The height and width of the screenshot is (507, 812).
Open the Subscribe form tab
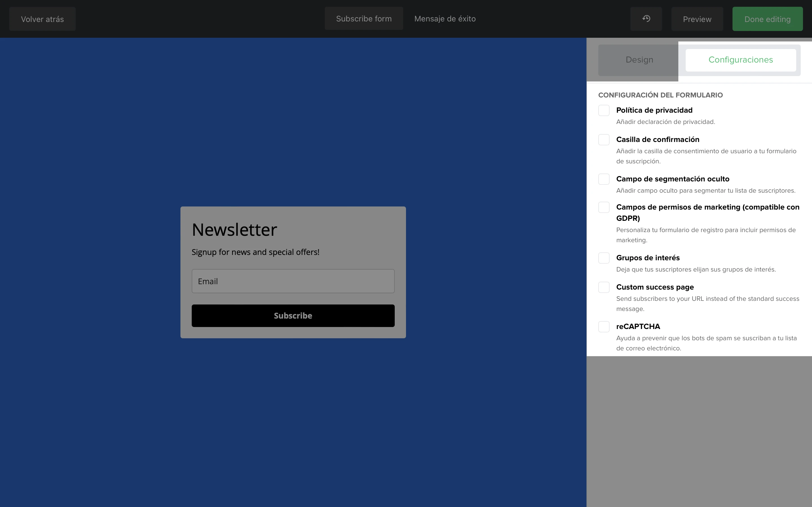(364, 19)
